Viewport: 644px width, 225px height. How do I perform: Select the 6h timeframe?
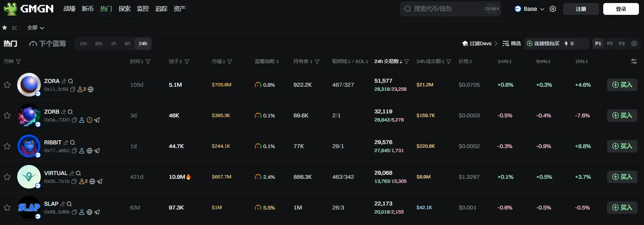[x=127, y=44]
